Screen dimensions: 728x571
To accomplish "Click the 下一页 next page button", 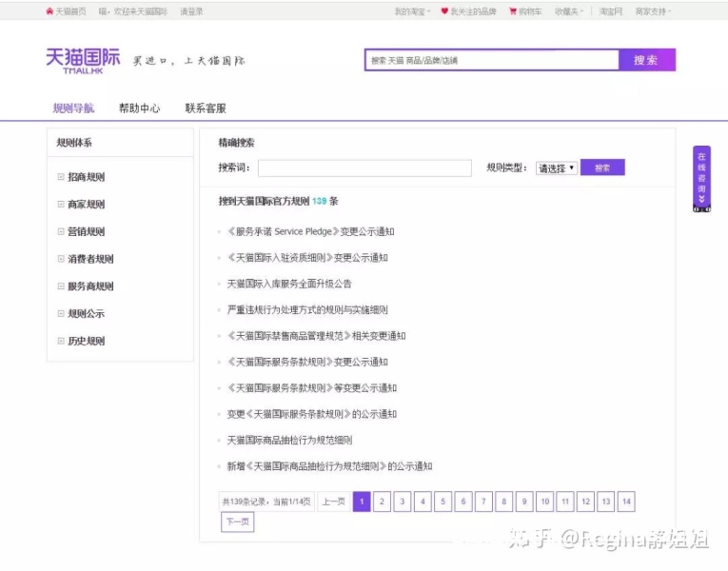I will 238,522.
